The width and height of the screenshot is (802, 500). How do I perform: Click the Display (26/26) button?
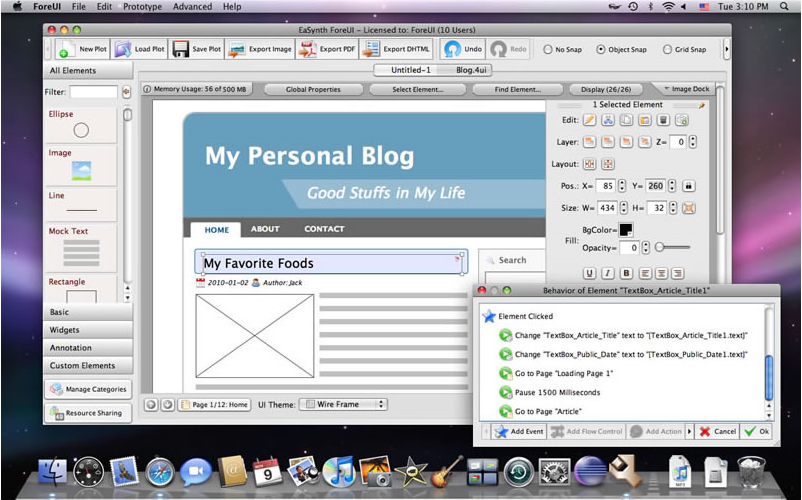(606, 89)
